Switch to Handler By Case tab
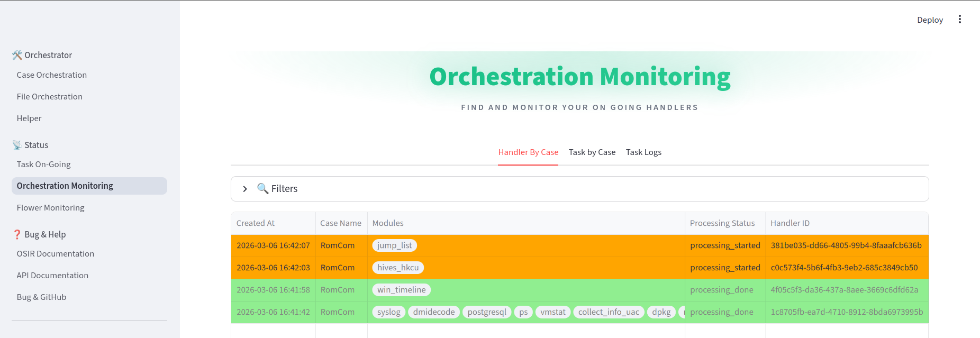980x338 pixels. coord(528,152)
